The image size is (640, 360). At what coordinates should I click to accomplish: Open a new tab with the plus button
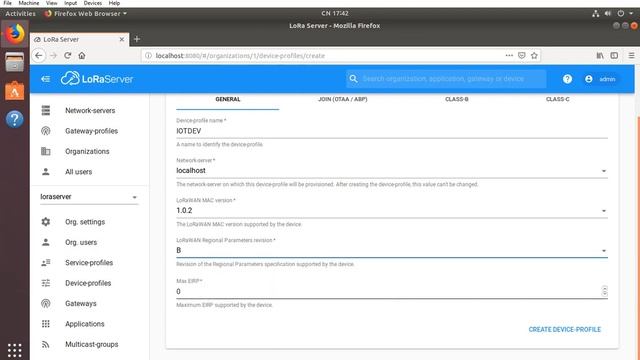pyautogui.click(x=137, y=39)
